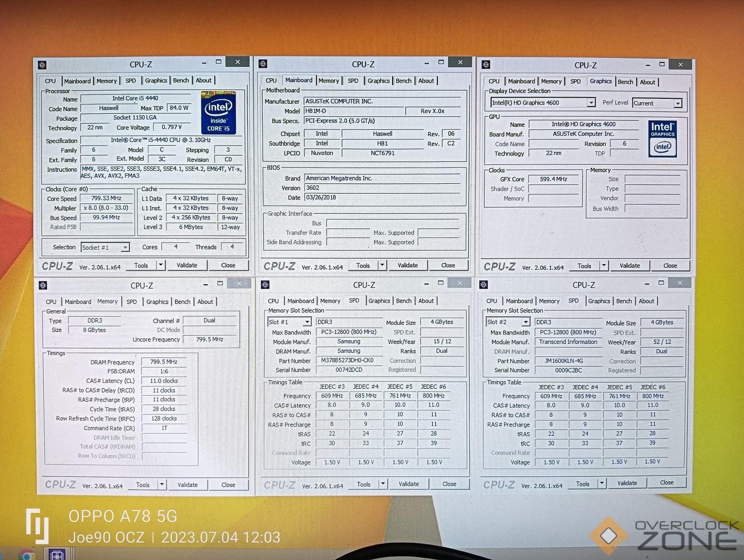The image size is (744, 560).
Task: Open CPU-Z from the taskbar icon
Action: coord(56,554)
